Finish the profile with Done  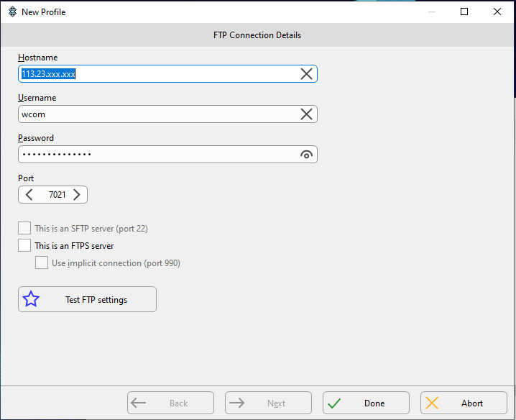(366, 403)
